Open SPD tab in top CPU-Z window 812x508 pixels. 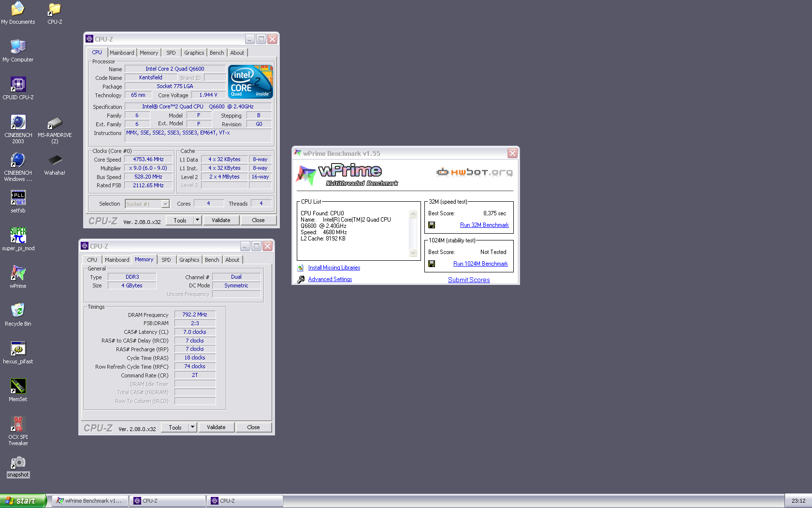pos(171,53)
